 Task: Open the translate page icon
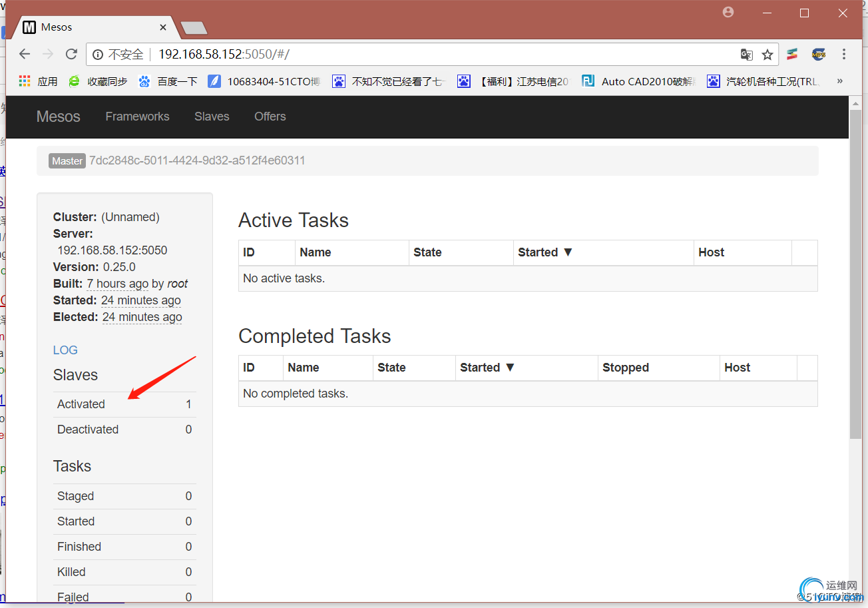click(x=747, y=55)
